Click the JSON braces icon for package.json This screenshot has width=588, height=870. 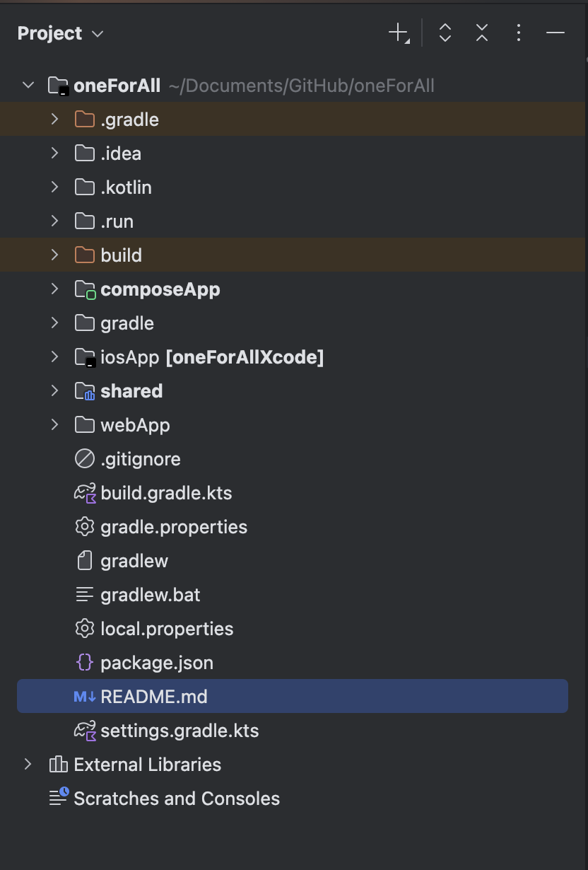(85, 663)
